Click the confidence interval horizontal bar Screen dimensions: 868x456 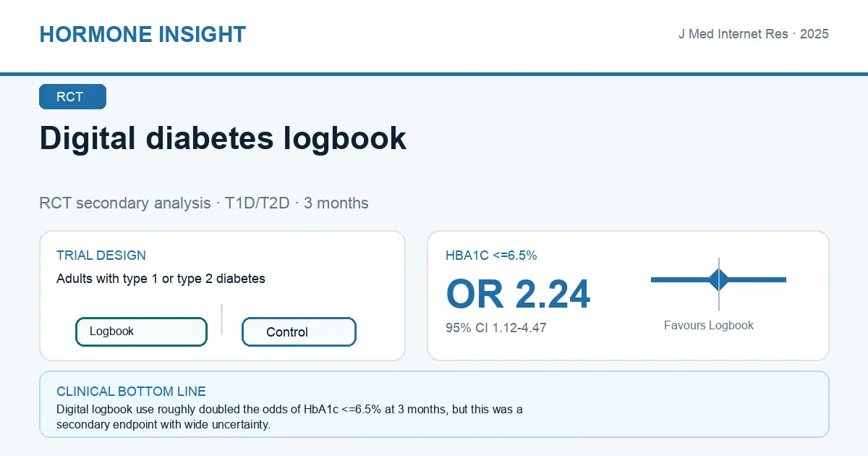[718, 279]
